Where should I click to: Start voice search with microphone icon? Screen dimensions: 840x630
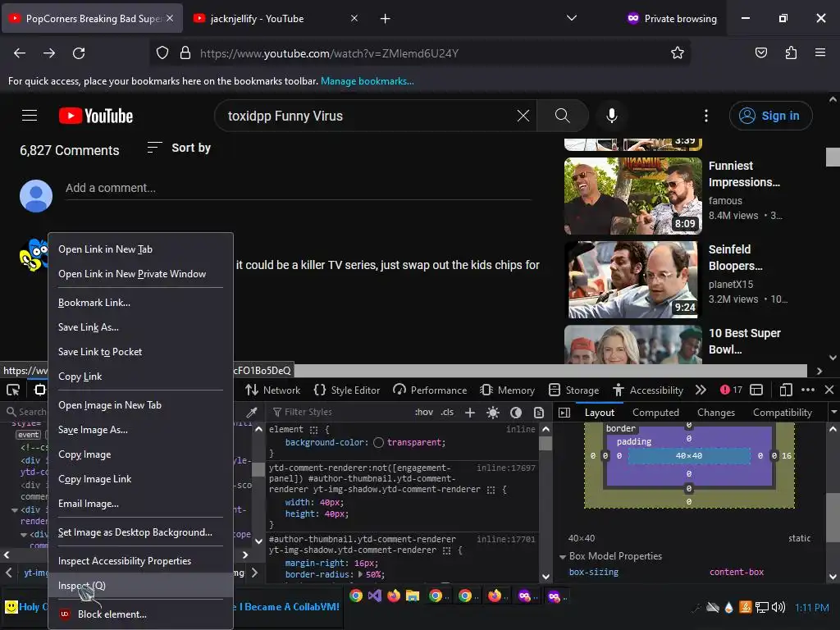[x=612, y=116]
